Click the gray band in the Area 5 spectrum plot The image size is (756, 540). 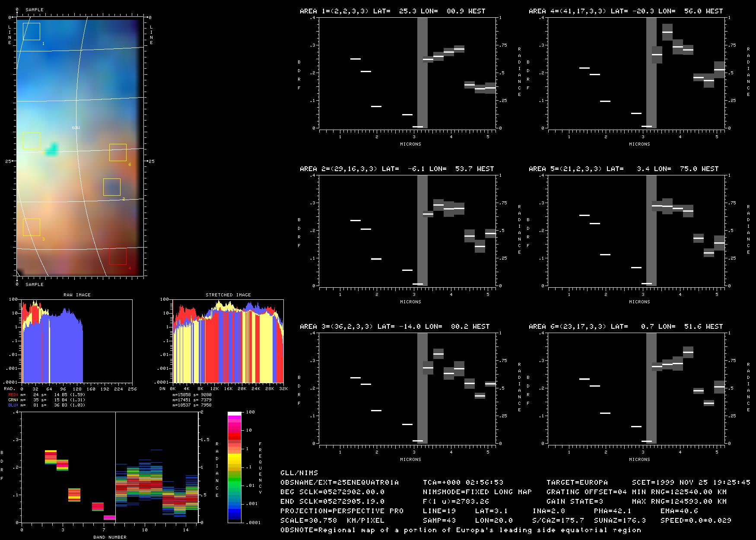pyautogui.click(x=651, y=231)
